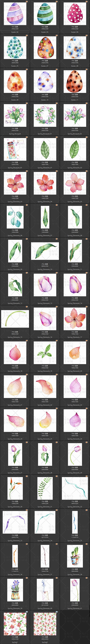
Task: Click the file name "Spring_Elements_18"
Action: 15,371
